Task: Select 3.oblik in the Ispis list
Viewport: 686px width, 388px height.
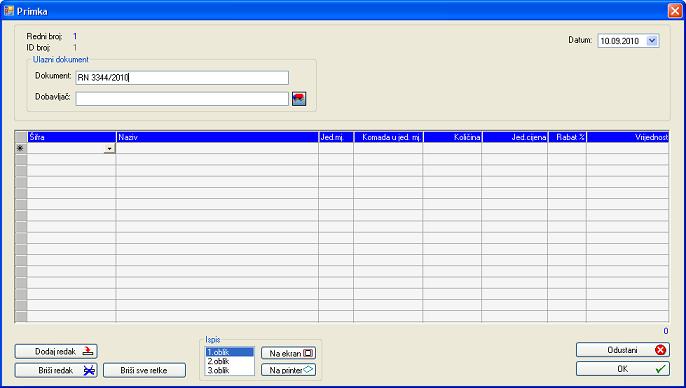Action: 230,371
